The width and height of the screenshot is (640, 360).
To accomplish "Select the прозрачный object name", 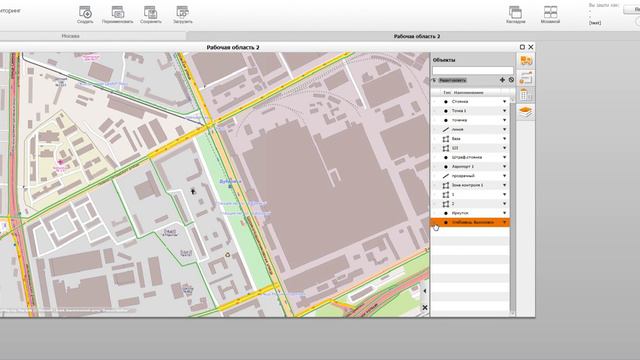I will [463, 176].
